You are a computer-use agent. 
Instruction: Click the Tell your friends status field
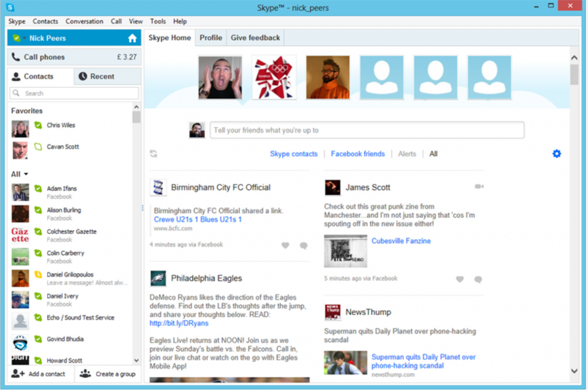367,130
